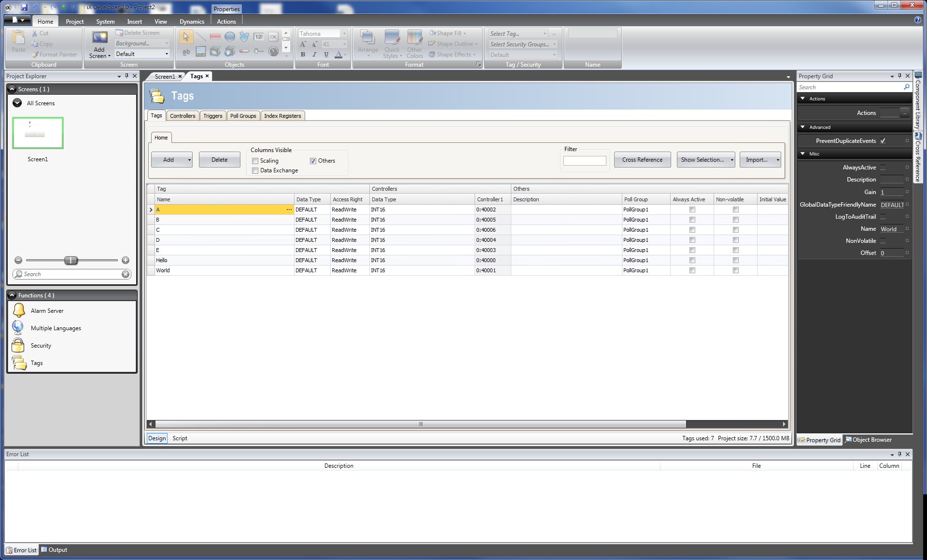This screenshot has width=927, height=560.
Task: Collapse the Advanced section in Property Grid
Action: [x=802, y=127]
